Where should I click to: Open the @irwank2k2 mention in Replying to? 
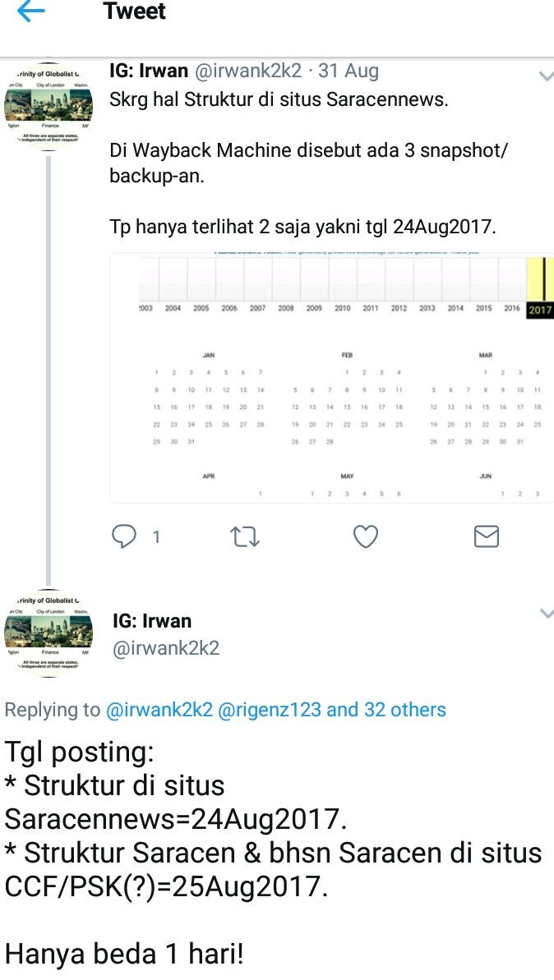click(x=159, y=710)
